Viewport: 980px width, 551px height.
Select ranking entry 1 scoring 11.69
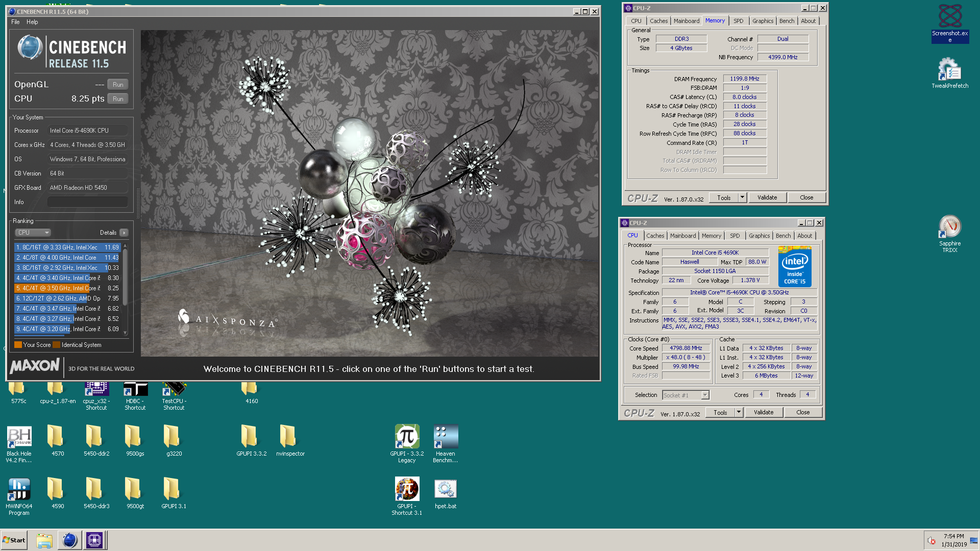pos(67,247)
